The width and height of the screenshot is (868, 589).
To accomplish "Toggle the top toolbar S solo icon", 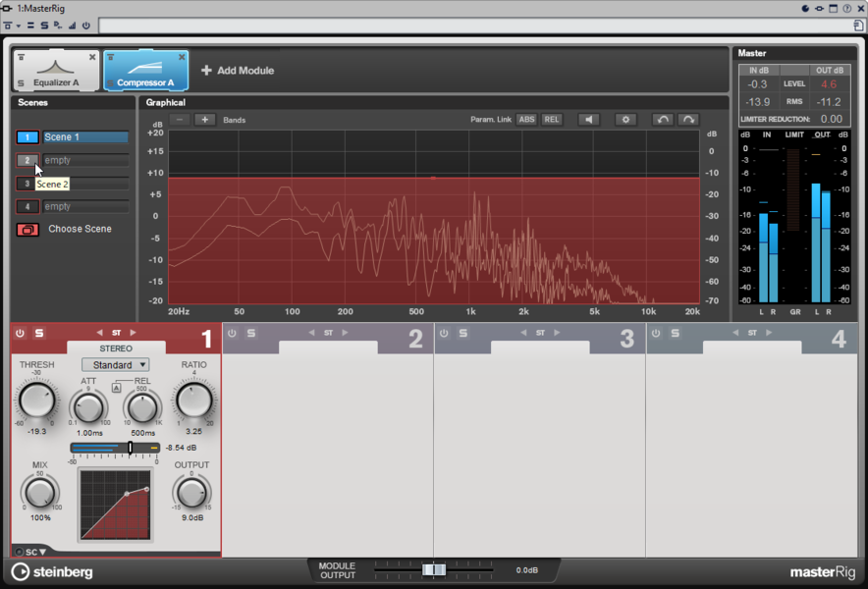I will (x=44, y=26).
